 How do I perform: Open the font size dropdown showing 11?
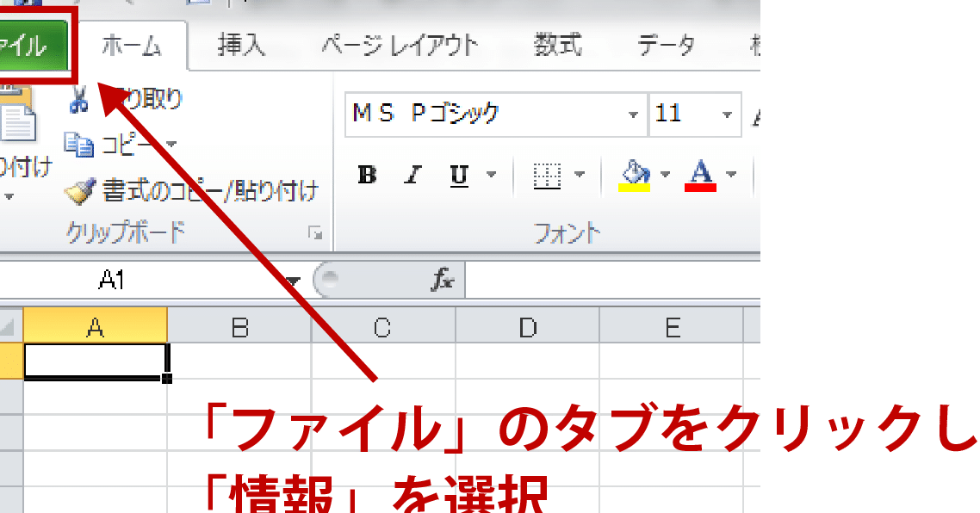pyautogui.click(x=723, y=114)
